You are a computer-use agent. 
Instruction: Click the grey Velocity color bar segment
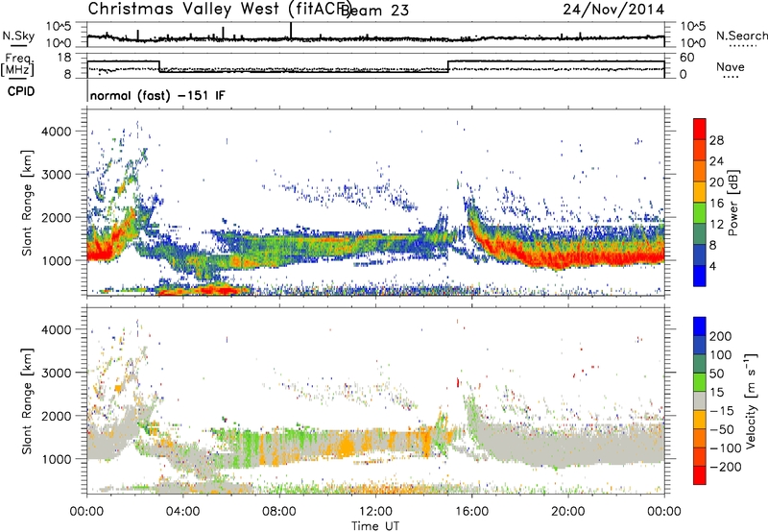[x=700, y=400]
